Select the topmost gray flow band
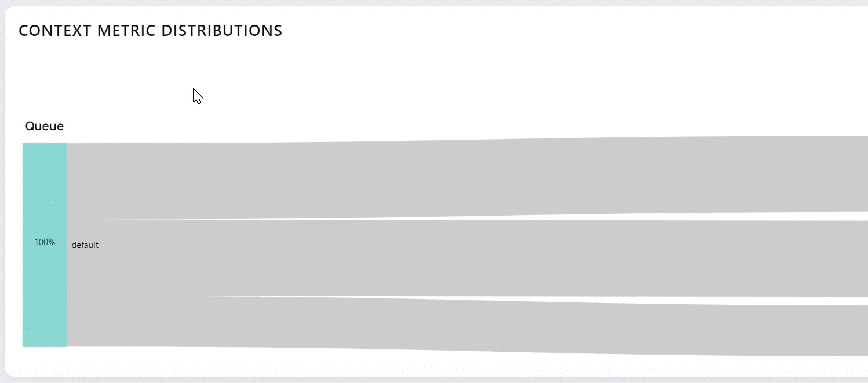Viewport: 868px width, 383px height. (467, 177)
